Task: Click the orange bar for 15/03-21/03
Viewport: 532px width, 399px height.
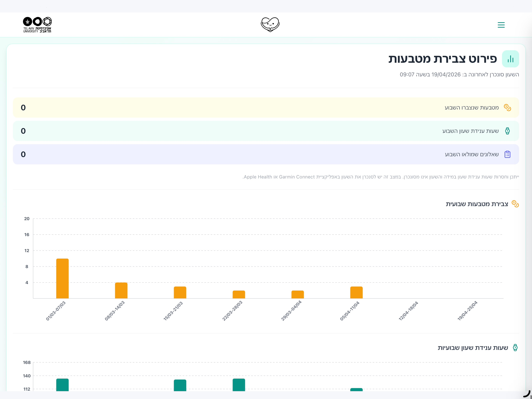Action: click(x=180, y=292)
